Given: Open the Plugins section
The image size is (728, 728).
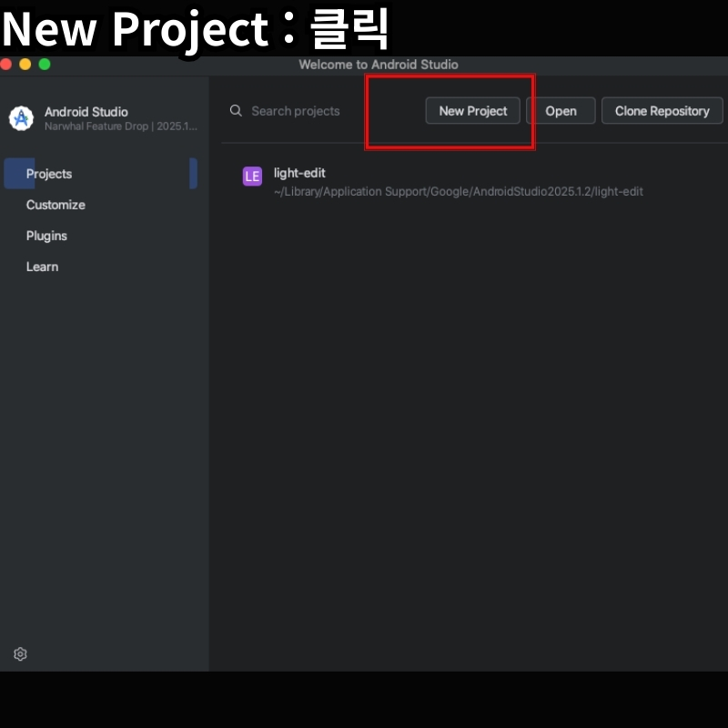Looking at the screenshot, I should pos(46,236).
